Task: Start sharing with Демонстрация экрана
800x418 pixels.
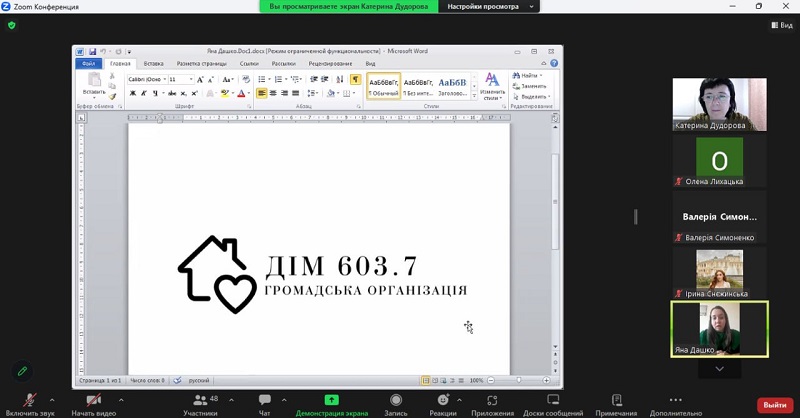Action: [x=332, y=405]
